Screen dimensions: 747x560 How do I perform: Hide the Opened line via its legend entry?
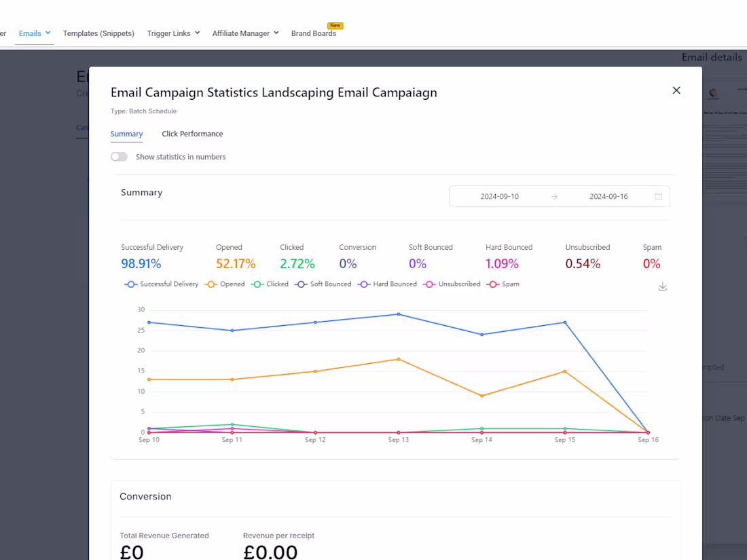[225, 284]
